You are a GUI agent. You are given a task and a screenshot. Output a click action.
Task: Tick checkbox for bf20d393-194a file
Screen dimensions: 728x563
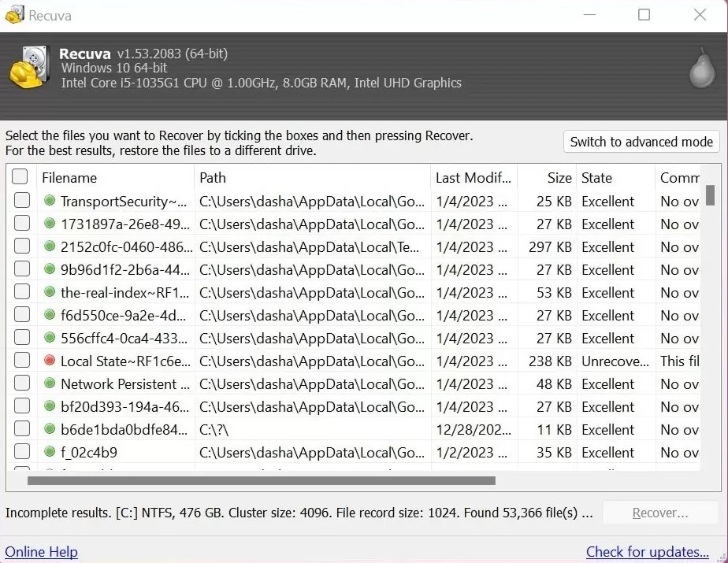click(x=22, y=406)
